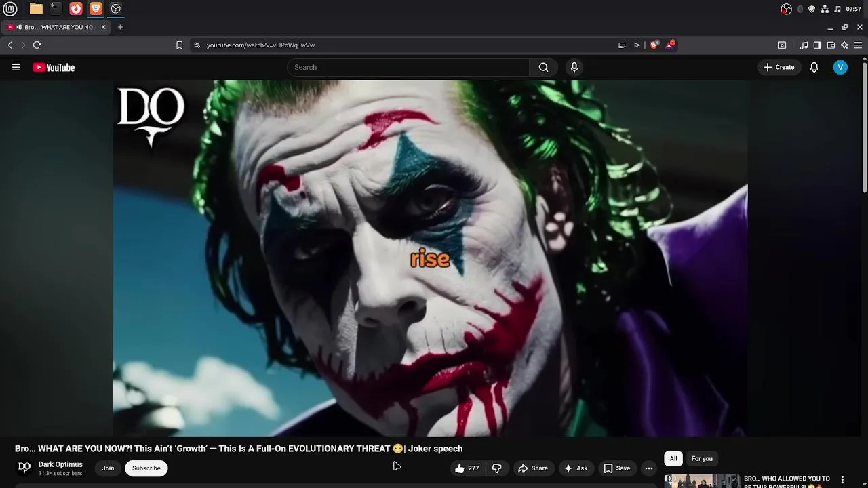The width and height of the screenshot is (868, 488).
Task: Select the For you filter chip
Action: pyautogui.click(x=702, y=459)
